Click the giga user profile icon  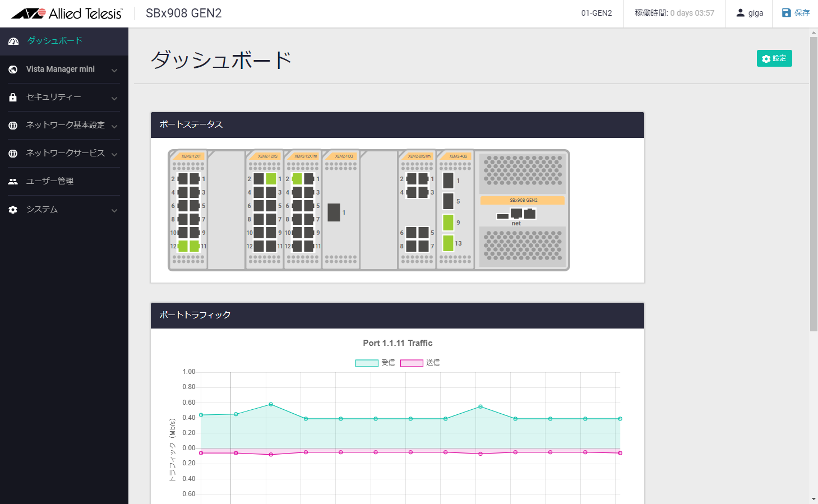(741, 13)
